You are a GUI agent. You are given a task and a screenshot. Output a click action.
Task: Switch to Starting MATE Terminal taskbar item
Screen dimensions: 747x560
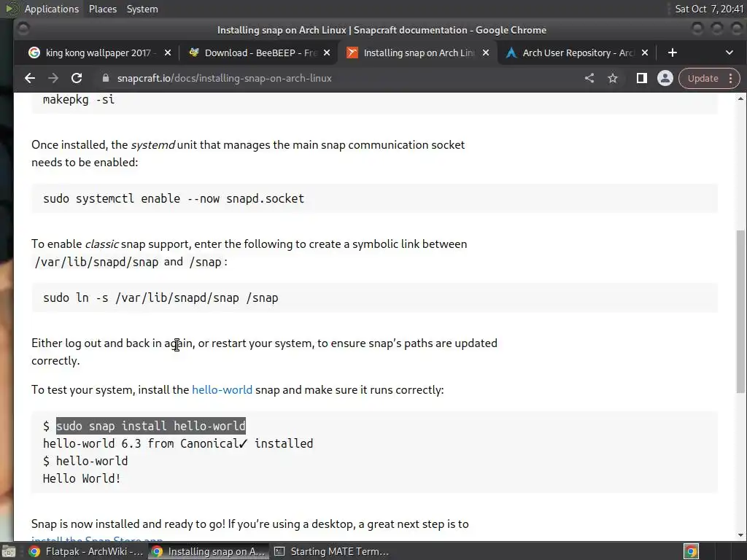click(331, 551)
